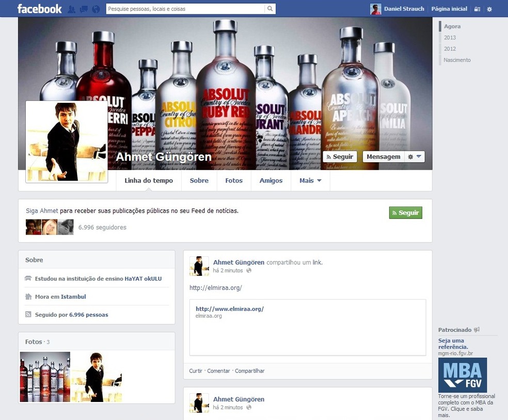
Task: Open the Linha do tempo tab
Action: [149, 180]
